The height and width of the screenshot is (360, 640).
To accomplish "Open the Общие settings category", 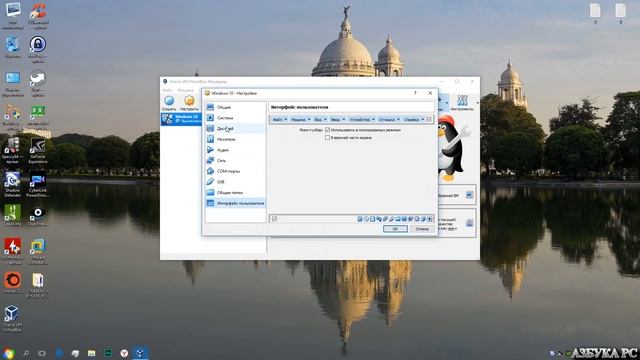I will pyautogui.click(x=235, y=107).
